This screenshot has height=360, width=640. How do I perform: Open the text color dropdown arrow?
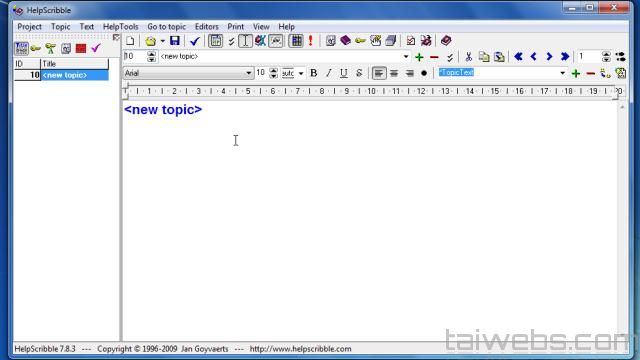(x=301, y=73)
